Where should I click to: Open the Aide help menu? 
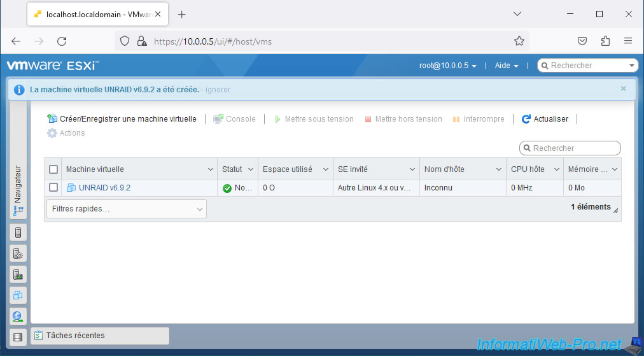click(x=507, y=66)
